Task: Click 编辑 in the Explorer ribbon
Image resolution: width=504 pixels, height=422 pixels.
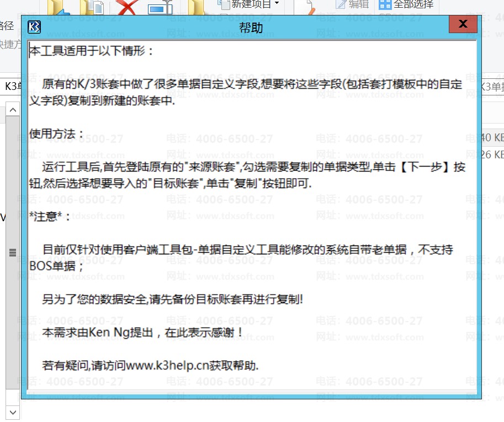Action: tap(352, 4)
